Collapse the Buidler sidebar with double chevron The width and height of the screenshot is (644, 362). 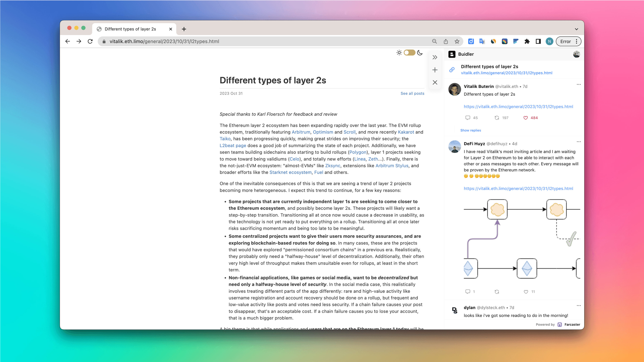coord(435,58)
